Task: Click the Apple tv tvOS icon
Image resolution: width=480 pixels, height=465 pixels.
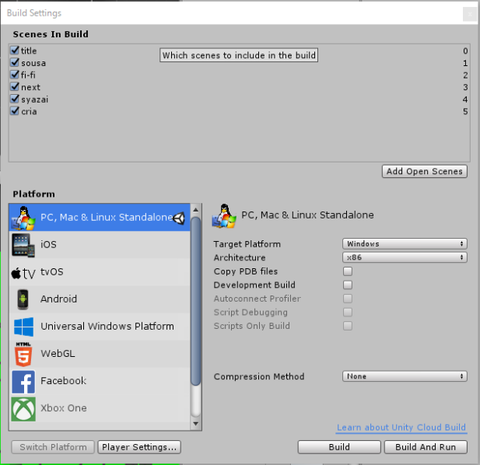Action: coord(23,273)
